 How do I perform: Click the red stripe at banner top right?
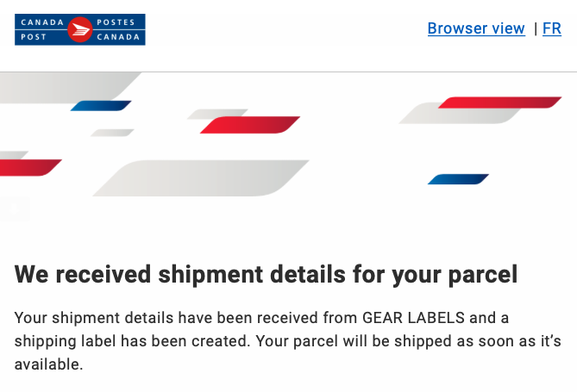(x=500, y=103)
